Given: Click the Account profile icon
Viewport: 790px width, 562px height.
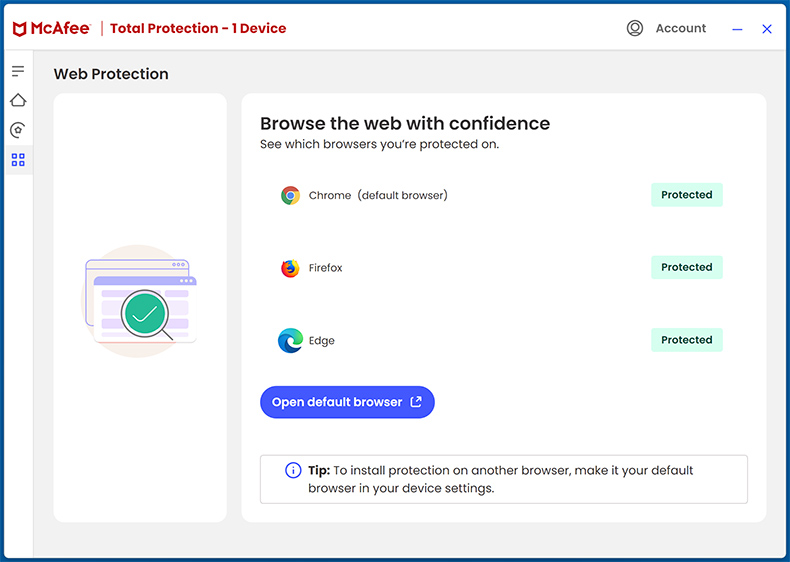Looking at the screenshot, I should [635, 28].
